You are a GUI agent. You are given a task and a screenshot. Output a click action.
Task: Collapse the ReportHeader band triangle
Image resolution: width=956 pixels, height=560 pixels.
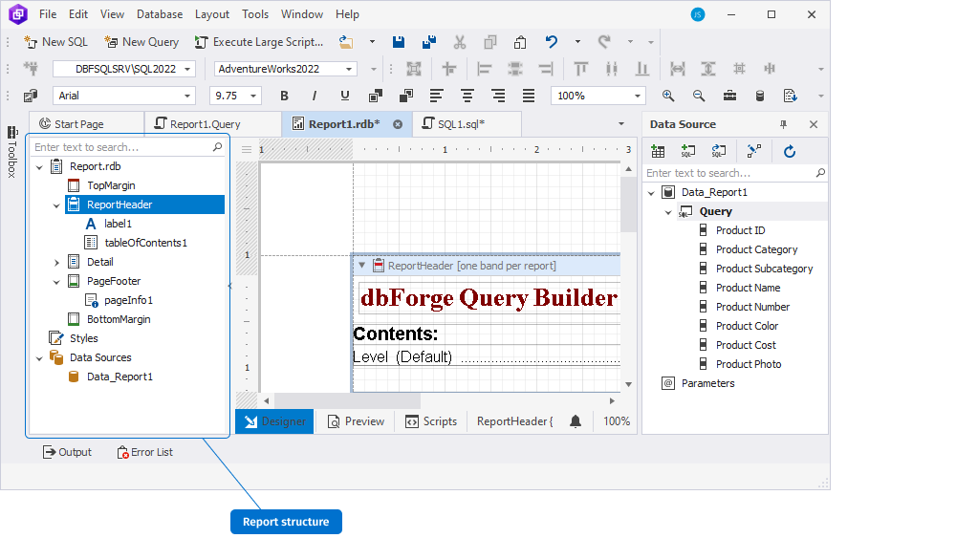point(362,265)
